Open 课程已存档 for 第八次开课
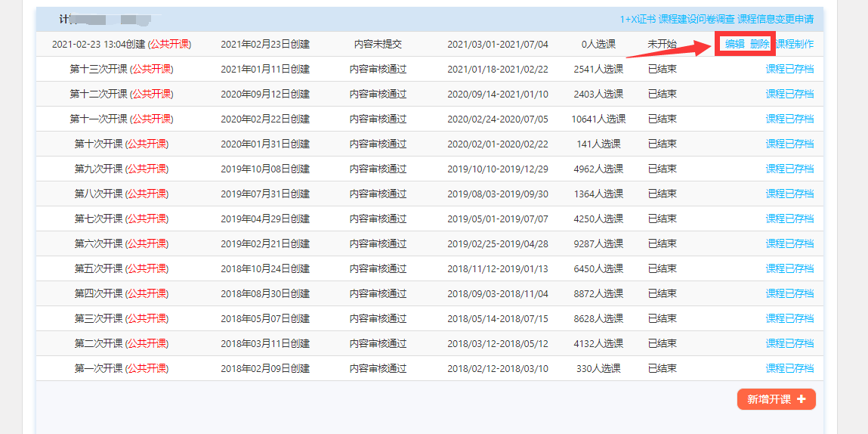 tap(790, 194)
